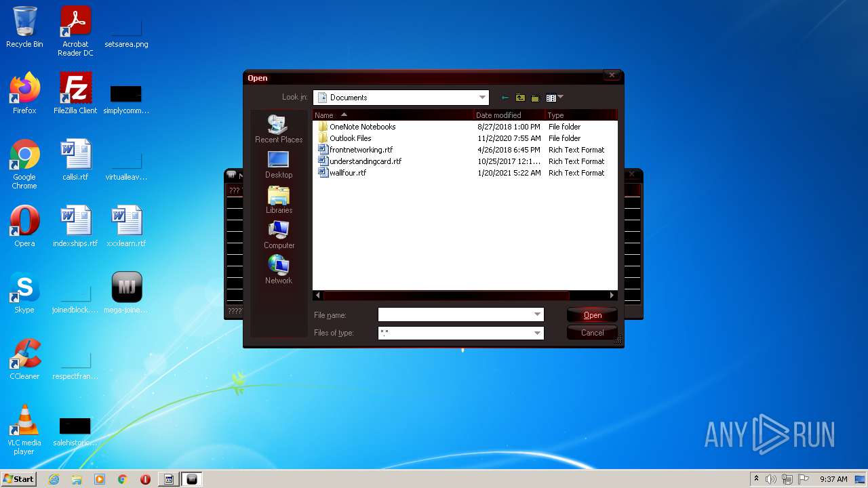This screenshot has width=868, height=488.
Task: Open callsi.rtf on the desktop
Action: pos(75,160)
